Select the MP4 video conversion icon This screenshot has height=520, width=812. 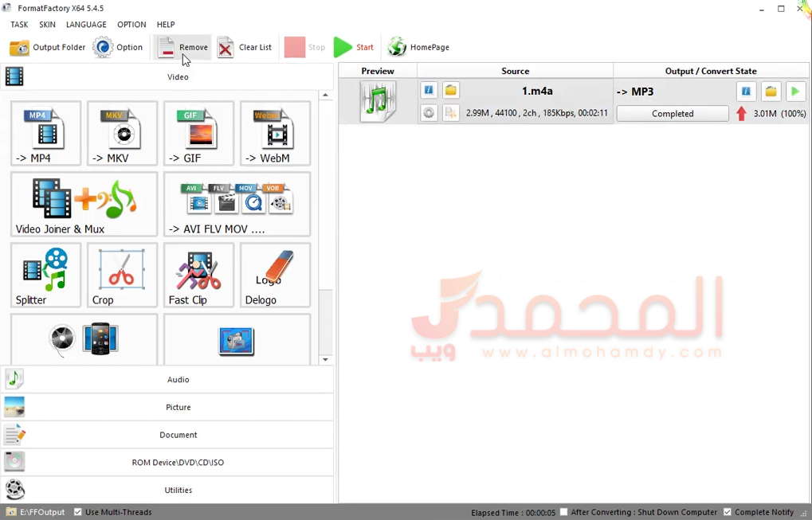point(45,132)
